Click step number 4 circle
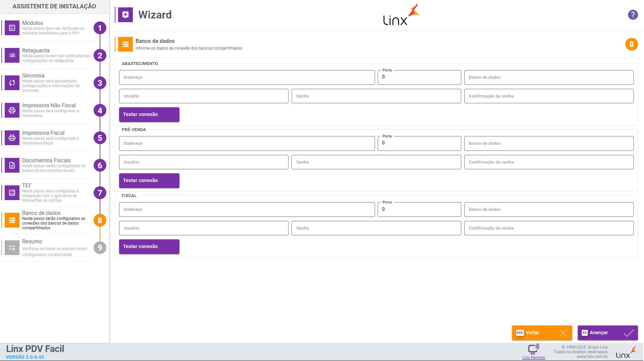 (x=100, y=110)
